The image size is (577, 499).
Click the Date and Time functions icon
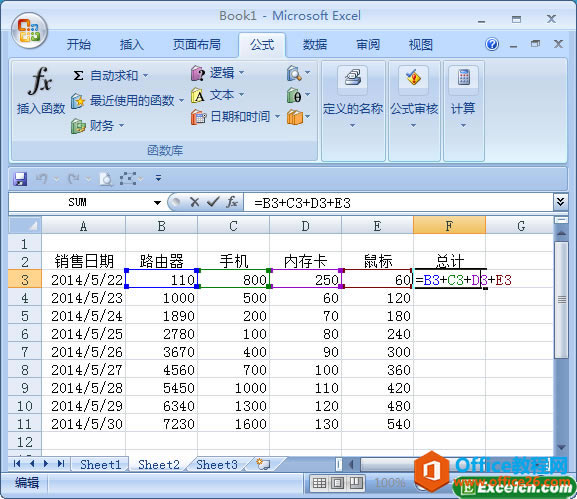(198, 117)
